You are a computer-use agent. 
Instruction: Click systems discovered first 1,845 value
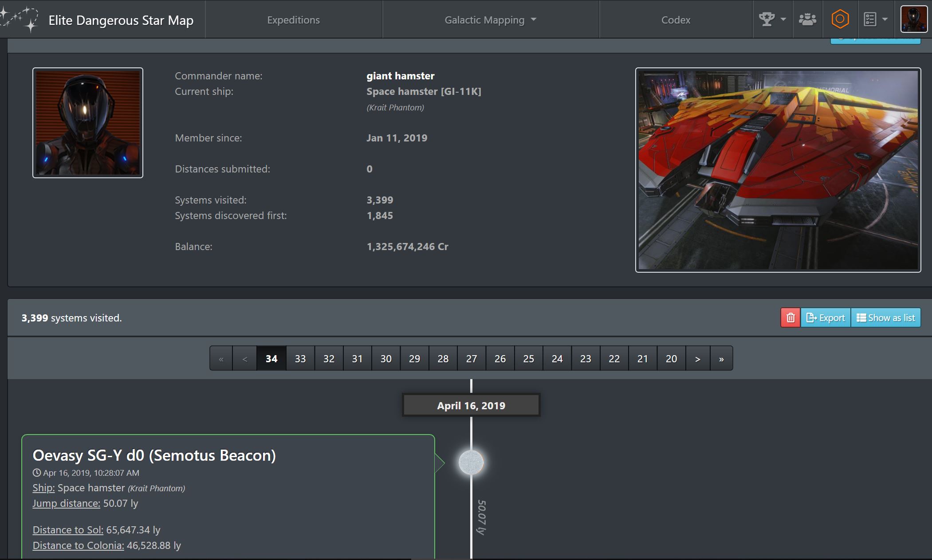coord(380,215)
